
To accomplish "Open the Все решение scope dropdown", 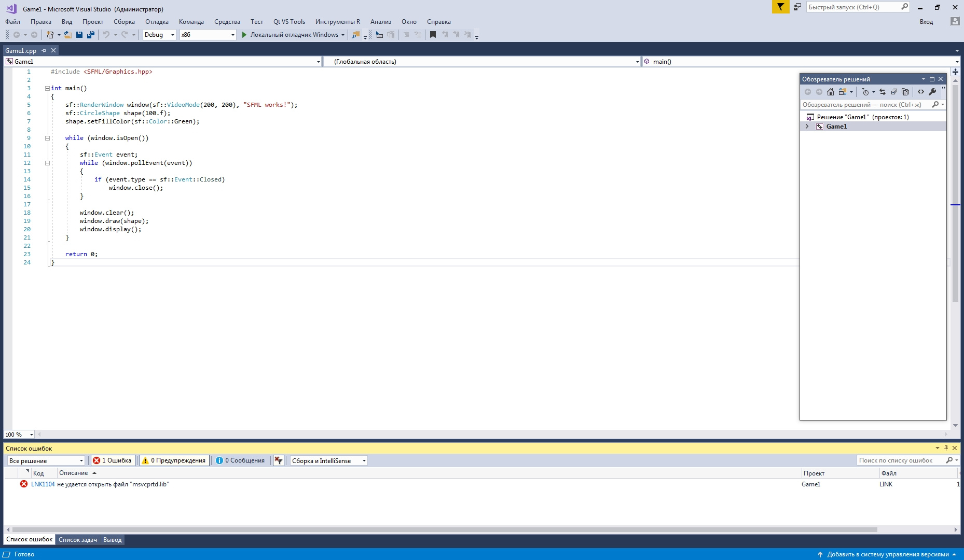I will [46, 460].
